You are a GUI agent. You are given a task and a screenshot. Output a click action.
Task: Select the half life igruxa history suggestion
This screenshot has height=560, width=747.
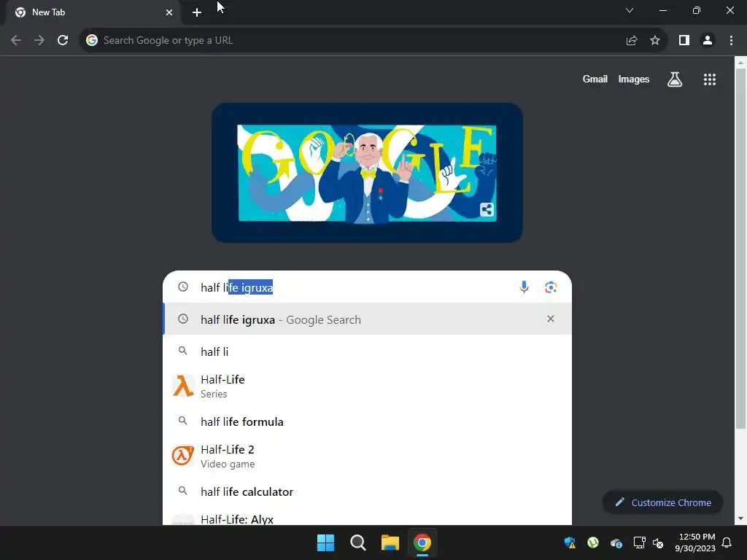367,319
